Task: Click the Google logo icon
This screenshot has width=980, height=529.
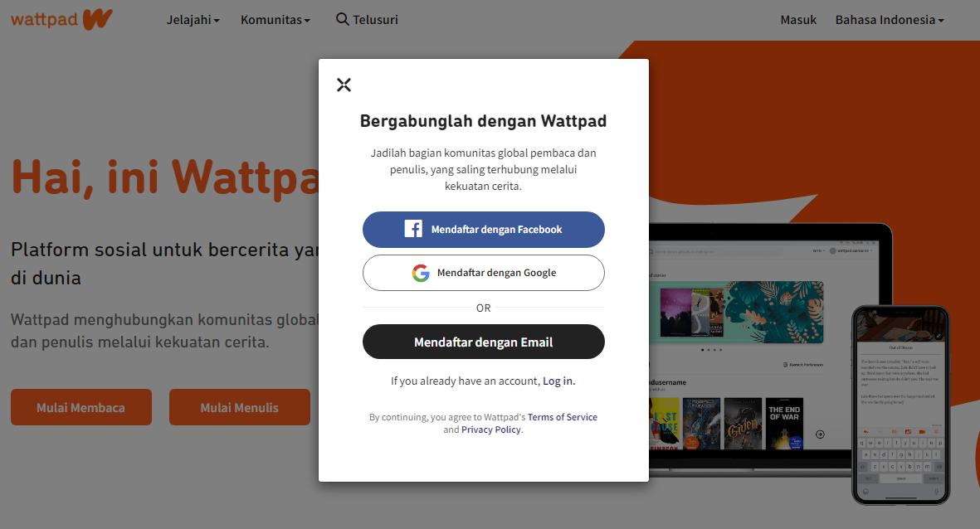Action: coord(421,273)
